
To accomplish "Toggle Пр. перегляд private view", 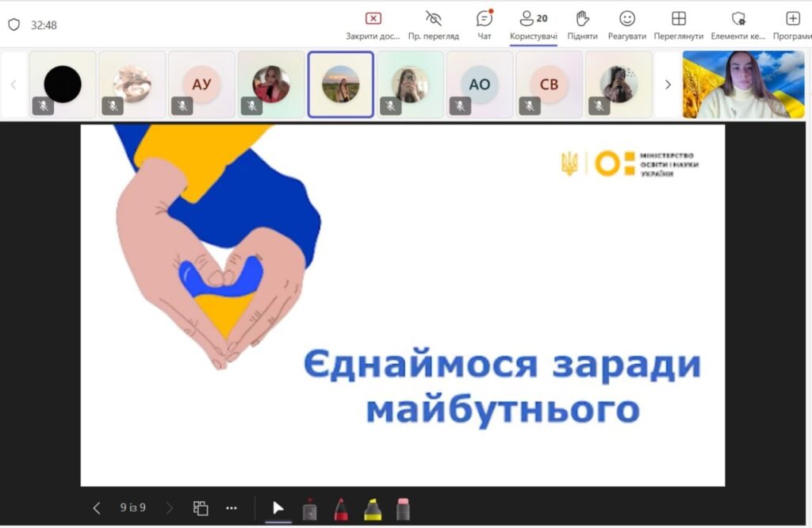I will click(433, 25).
